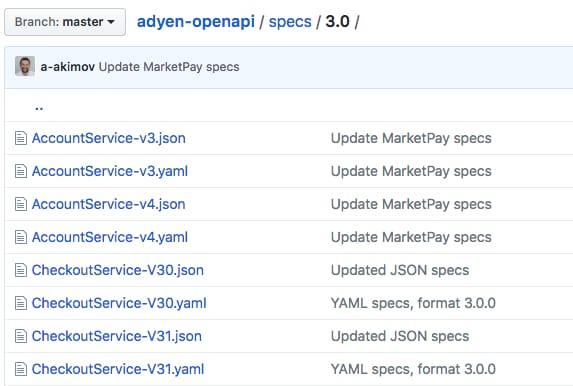
Task: Click the file icon beside CheckoutService-V31.yaml
Action: click(21, 369)
